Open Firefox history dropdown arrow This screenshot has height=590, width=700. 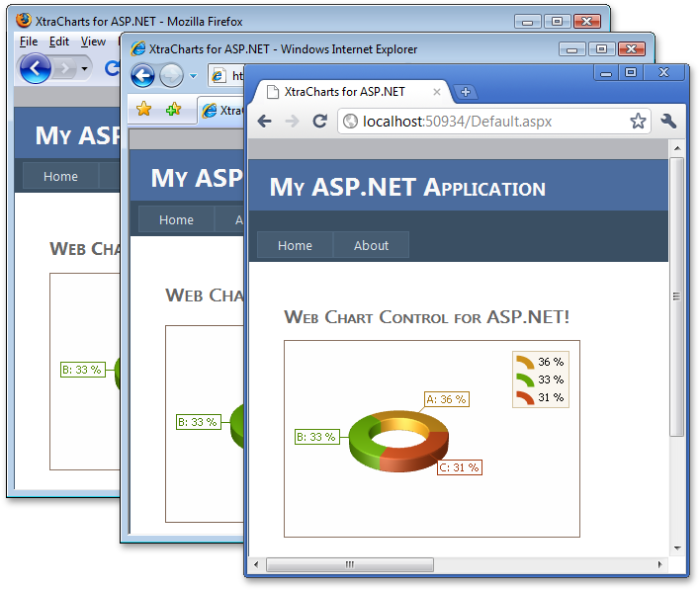click(x=84, y=69)
